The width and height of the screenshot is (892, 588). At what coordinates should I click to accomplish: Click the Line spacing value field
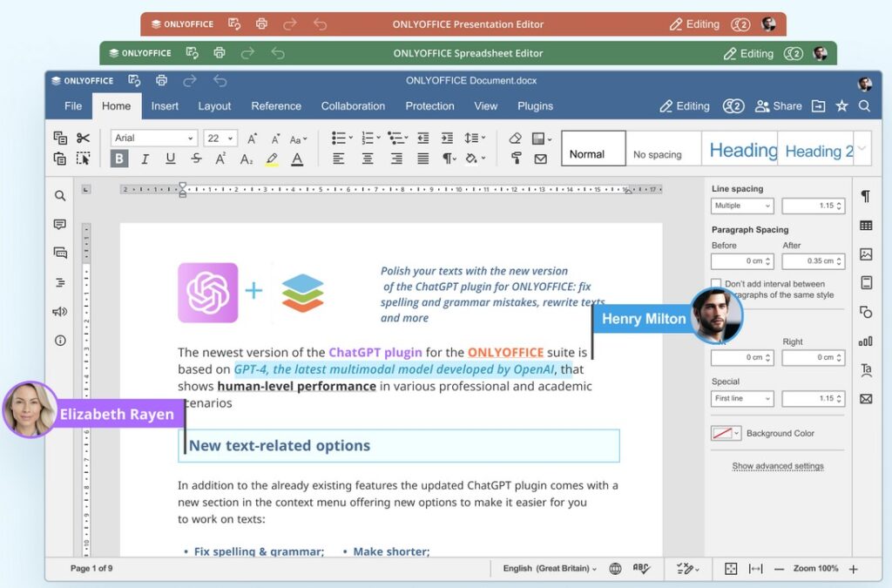tap(813, 206)
